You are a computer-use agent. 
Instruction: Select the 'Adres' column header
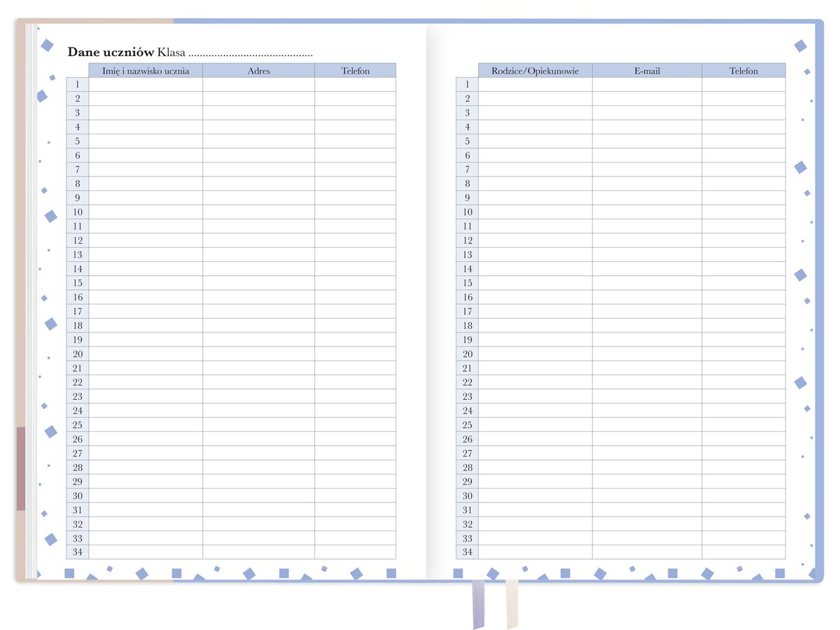258,71
